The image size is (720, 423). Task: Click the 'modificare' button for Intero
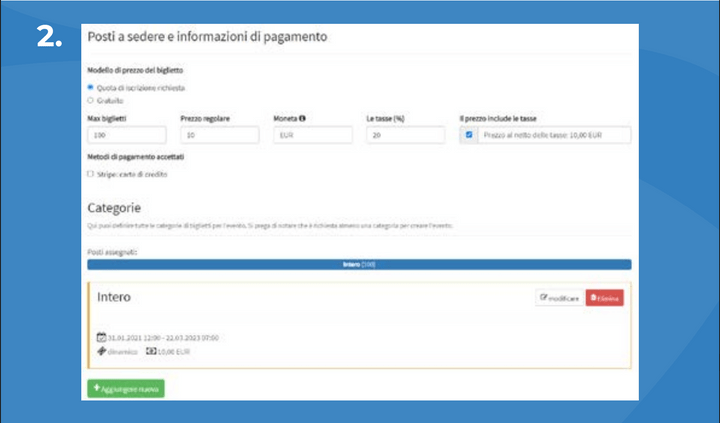click(559, 298)
